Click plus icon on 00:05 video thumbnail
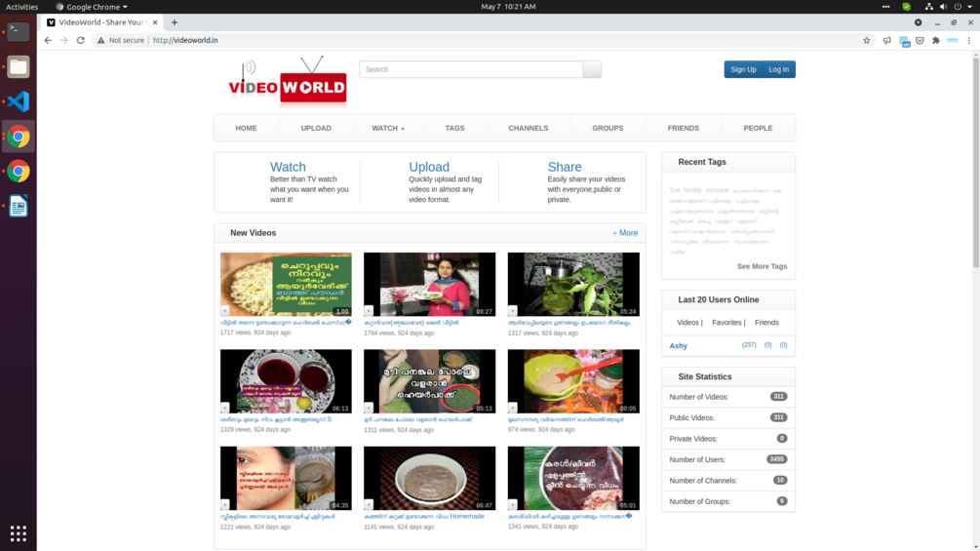980x551 pixels. [x=513, y=408]
